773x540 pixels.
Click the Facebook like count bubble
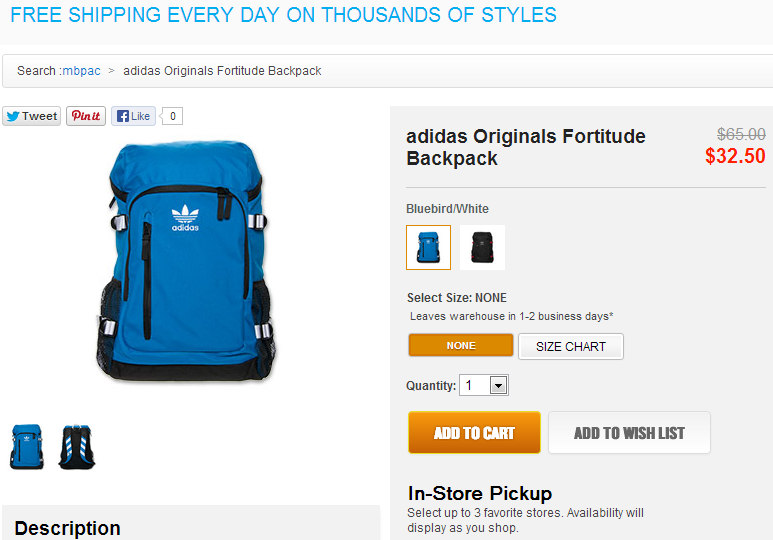pos(173,116)
